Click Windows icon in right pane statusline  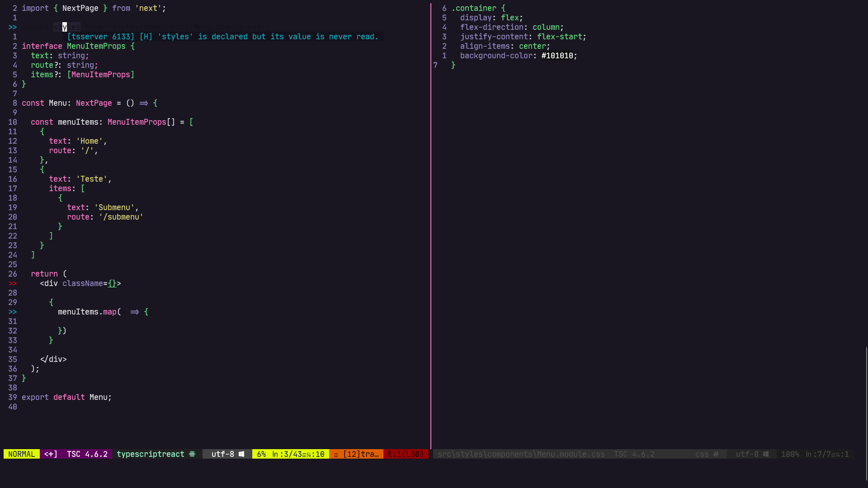click(x=766, y=454)
